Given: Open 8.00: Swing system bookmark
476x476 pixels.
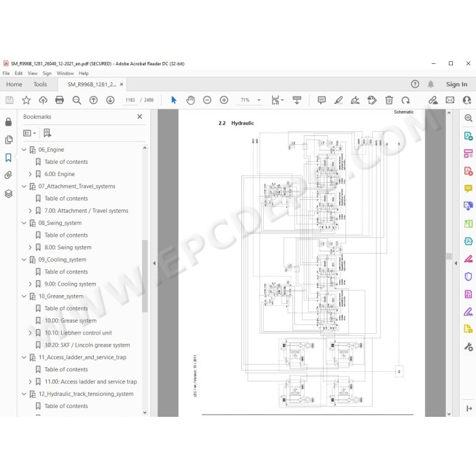Looking at the screenshot, I should (68, 248).
